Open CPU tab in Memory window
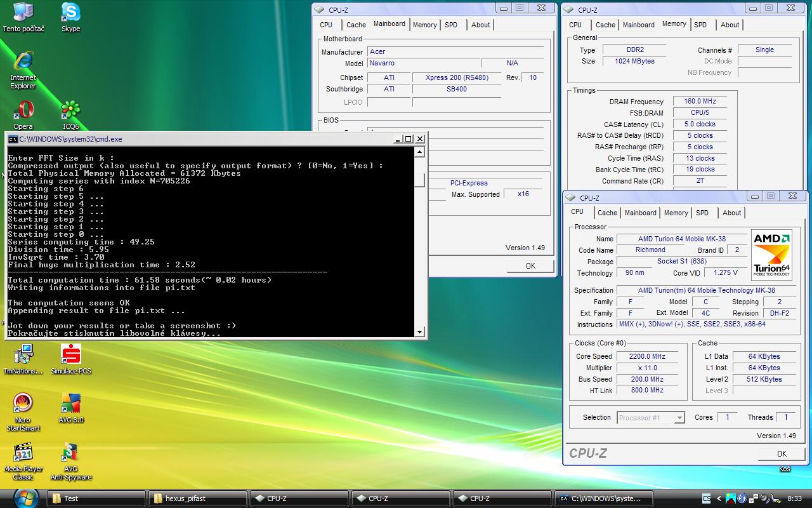Image resolution: width=812 pixels, height=508 pixels. click(x=575, y=25)
